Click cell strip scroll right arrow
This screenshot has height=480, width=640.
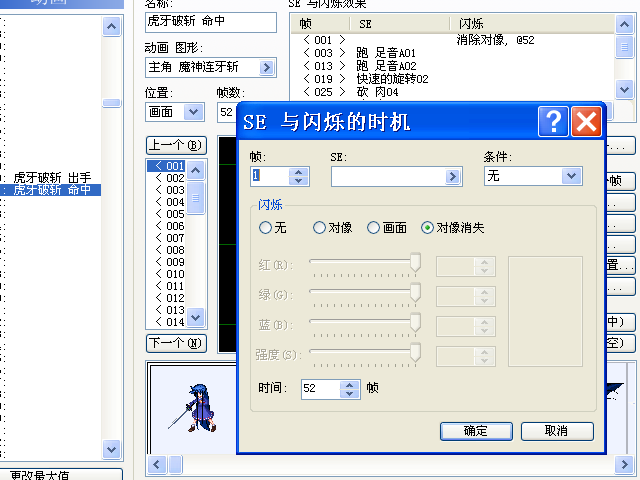pos(624,464)
